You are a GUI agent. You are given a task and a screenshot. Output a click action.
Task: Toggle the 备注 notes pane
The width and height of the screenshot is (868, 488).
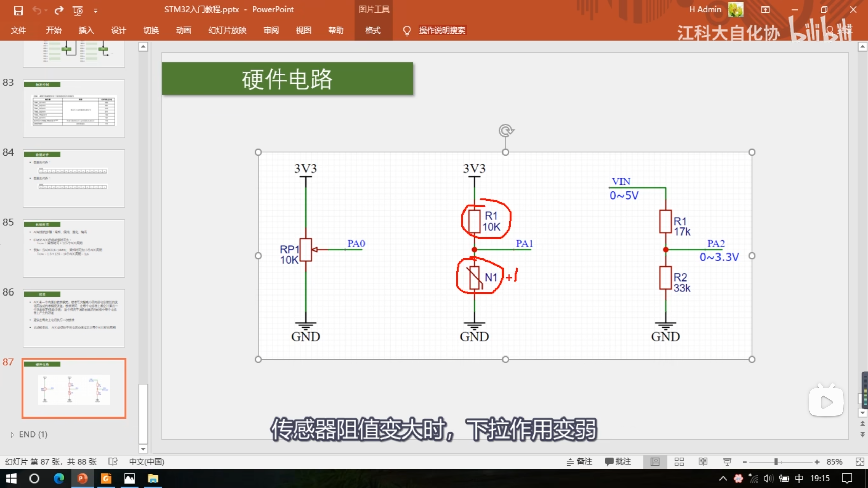[x=579, y=462]
